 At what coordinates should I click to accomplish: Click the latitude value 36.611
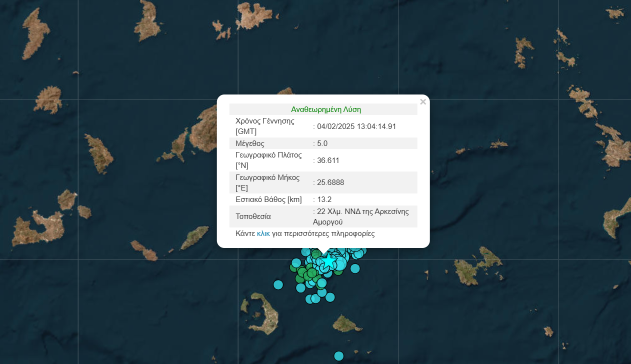(x=328, y=160)
